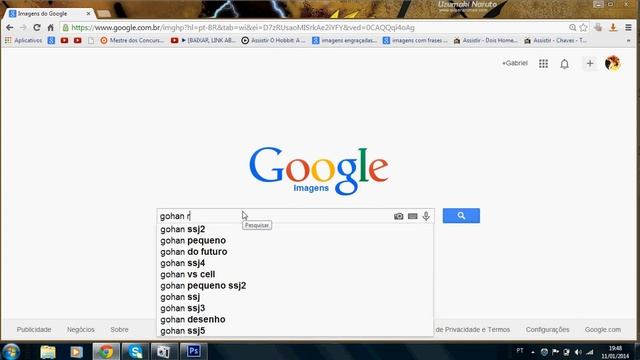Open the on-screen keyboard icon

[x=413, y=216]
